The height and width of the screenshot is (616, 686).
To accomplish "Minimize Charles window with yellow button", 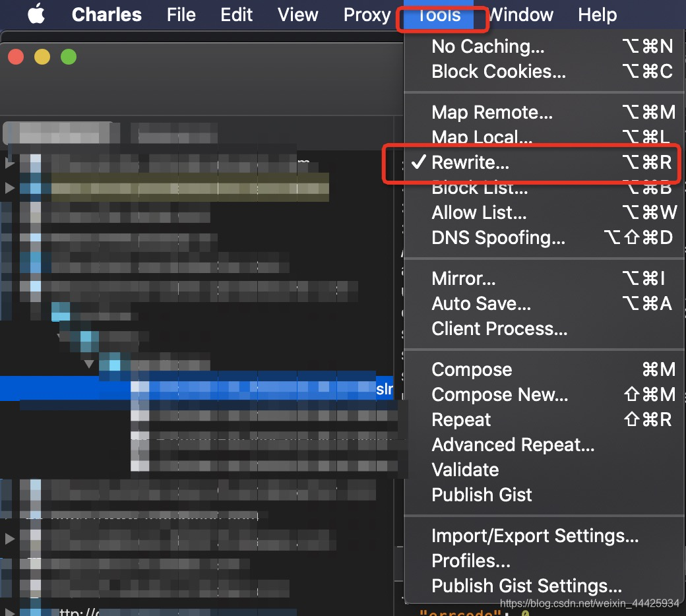I will click(x=42, y=57).
